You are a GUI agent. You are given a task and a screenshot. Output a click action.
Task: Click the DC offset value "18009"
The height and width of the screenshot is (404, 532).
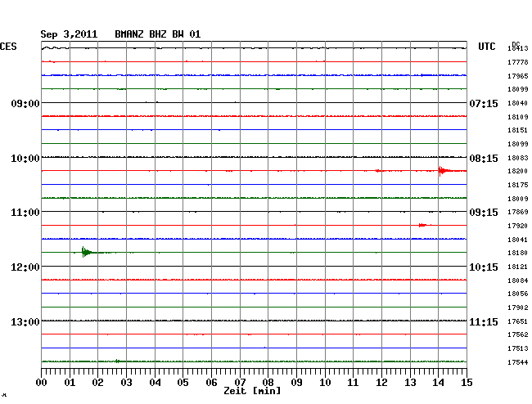[518, 199]
